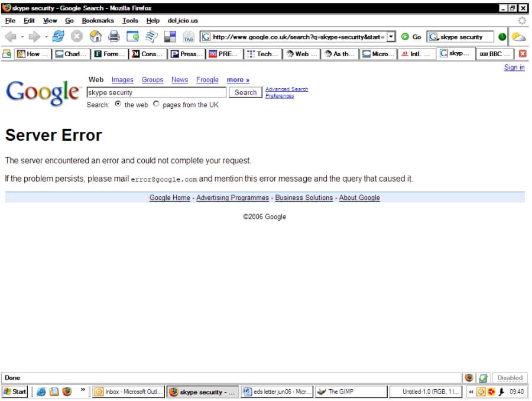Click the greyed Stop loading icon
Image resolution: width=532 pixels, height=401 pixels.
tap(77, 36)
